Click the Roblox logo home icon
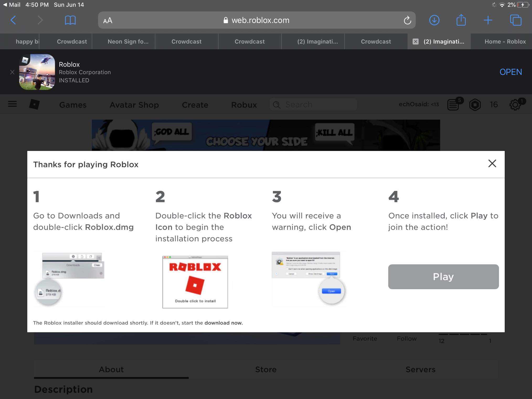This screenshot has height=399, width=532. tap(34, 104)
